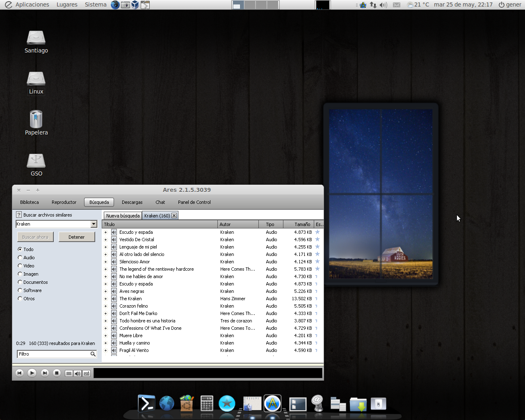525x420 pixels.
Task: Open the Finder-like desktop icon in dock
Action: click(x=252, y=403)
